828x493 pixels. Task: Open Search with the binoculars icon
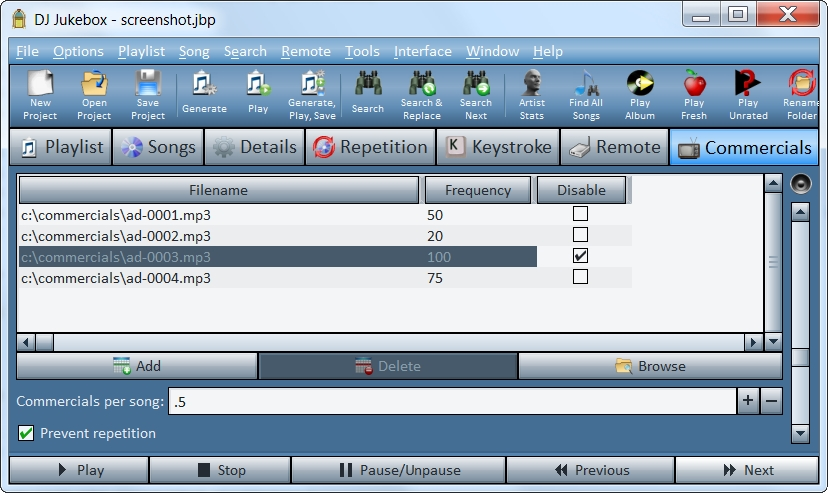pos(368,83)
